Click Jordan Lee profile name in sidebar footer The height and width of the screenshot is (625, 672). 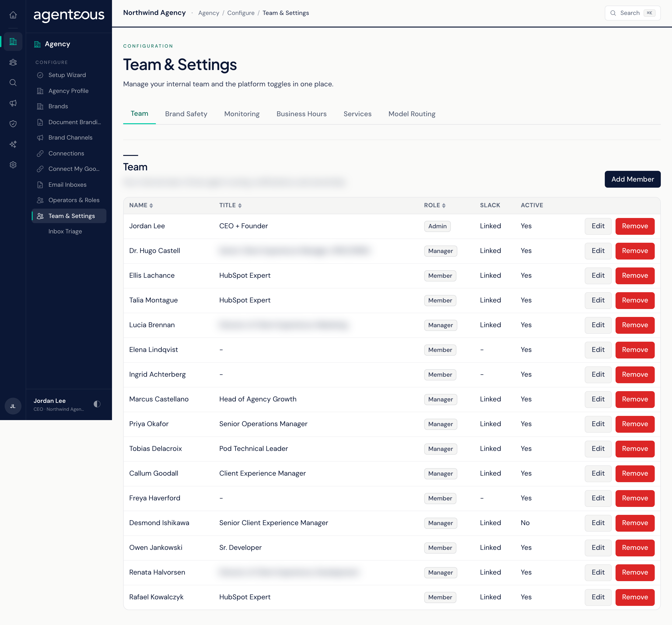(x=49, y=401)
